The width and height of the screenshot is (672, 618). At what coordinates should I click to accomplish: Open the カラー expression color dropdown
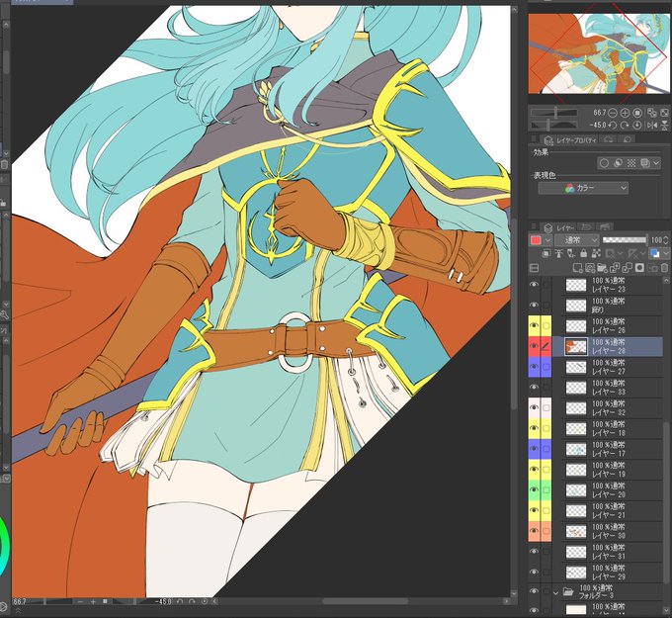tap(583, 188)
